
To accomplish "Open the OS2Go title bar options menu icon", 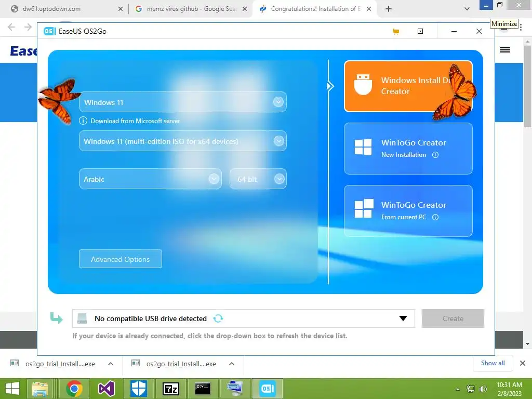I will [420, 31].
